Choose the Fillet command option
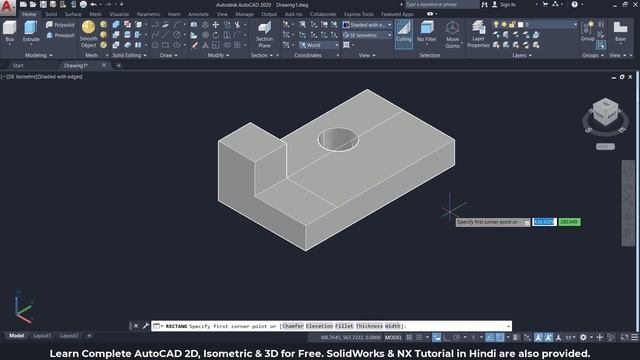 click(344, 326)
